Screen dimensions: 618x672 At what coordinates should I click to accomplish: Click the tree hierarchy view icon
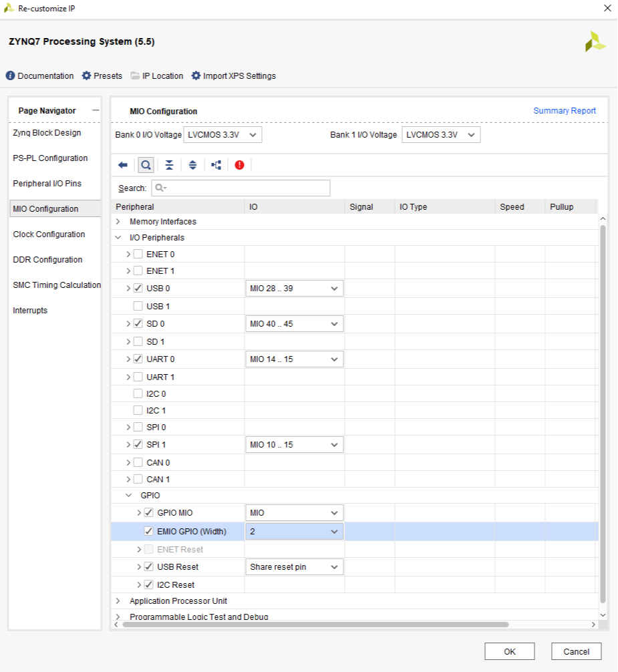pyautogui.click(x=216, y=165)
